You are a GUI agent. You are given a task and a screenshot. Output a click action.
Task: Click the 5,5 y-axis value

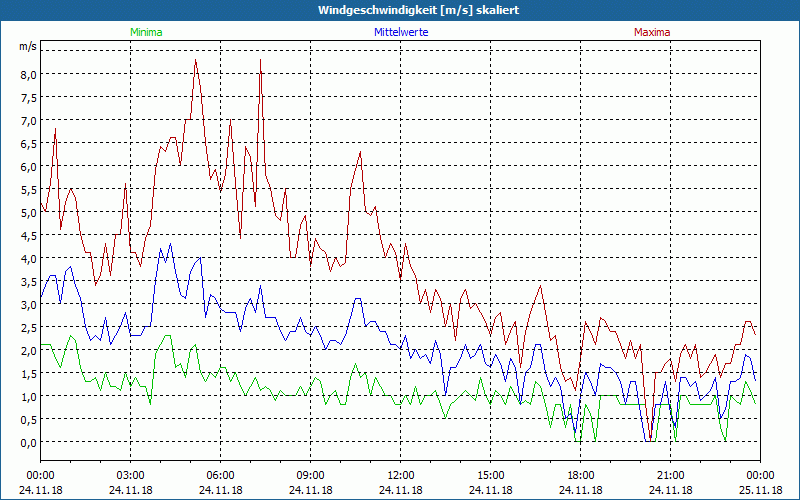(28, 189)
